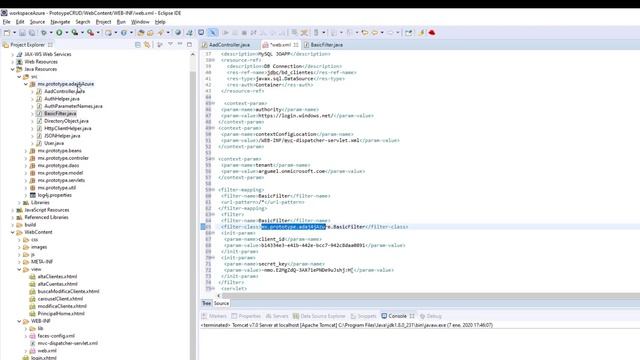The image size is (640, 360).
Task: Select the Source tab of editor
Action: click(221, 303)
